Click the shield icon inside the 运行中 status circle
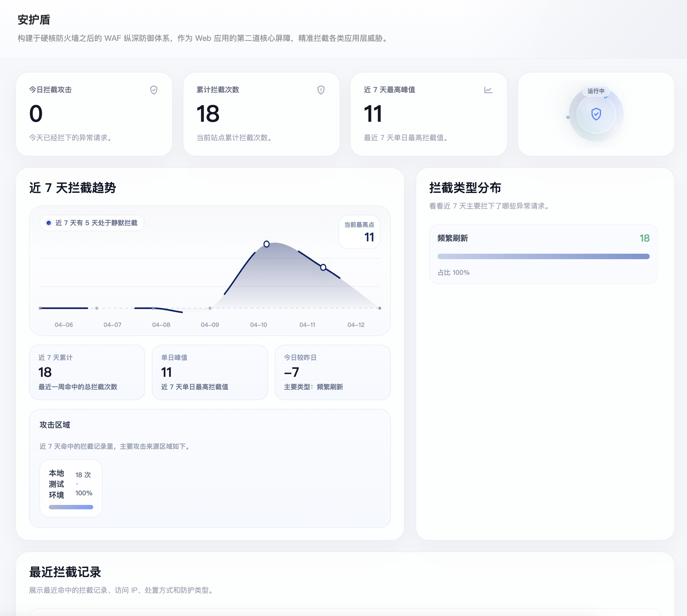Screen dimensions: 687x616 coord(596,115)
